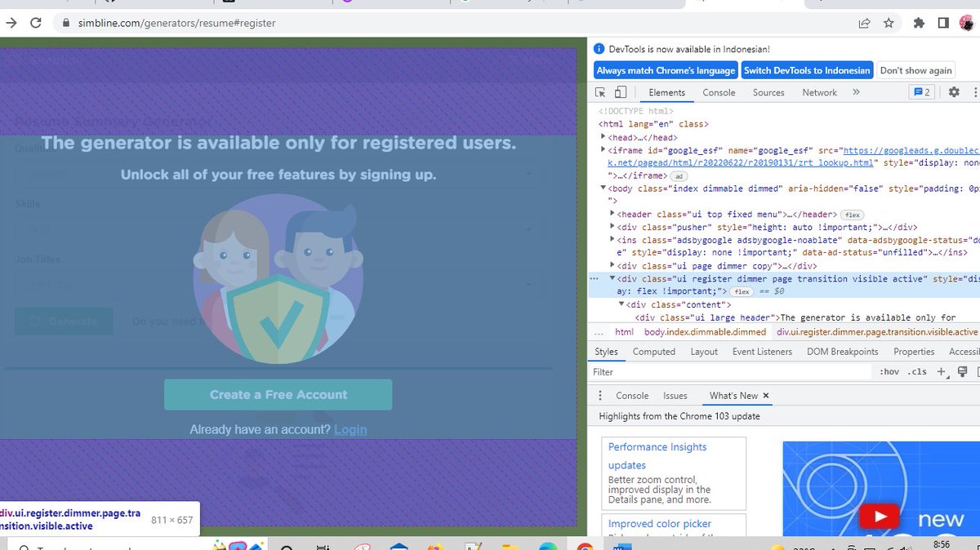This screenshot has width=980, height=550.
Task: Select html in the breadcrumb bar
Action: click(x=624, y=332)
